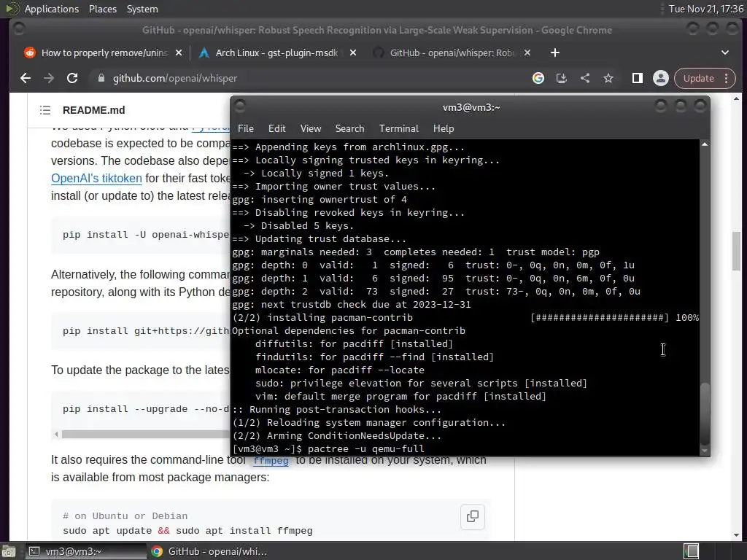Copy the apt install ffmpeg code
The image size is (747, 560).
click(473, 516)
